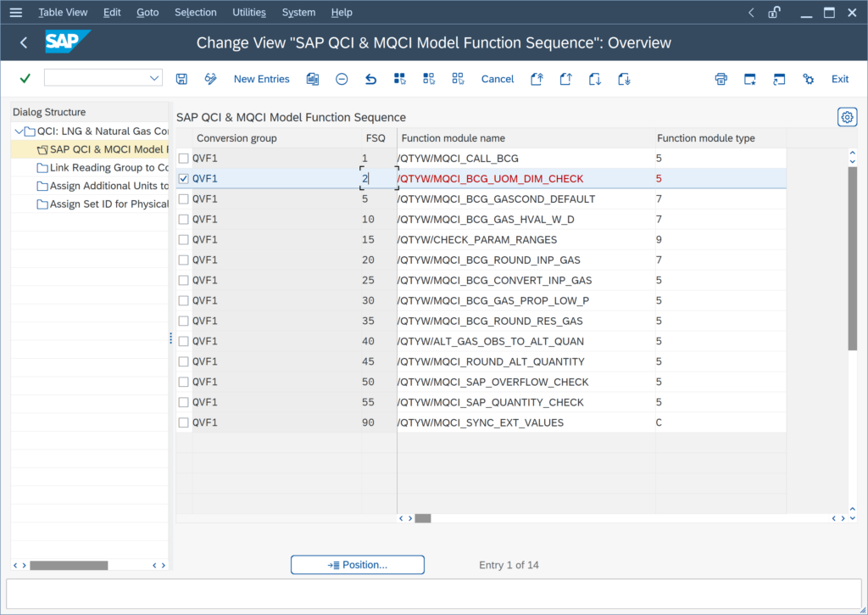Tick the checkbox for the FSQ 20 row
The width and height of the screenshot is (868, 615).
coord(184,260)
